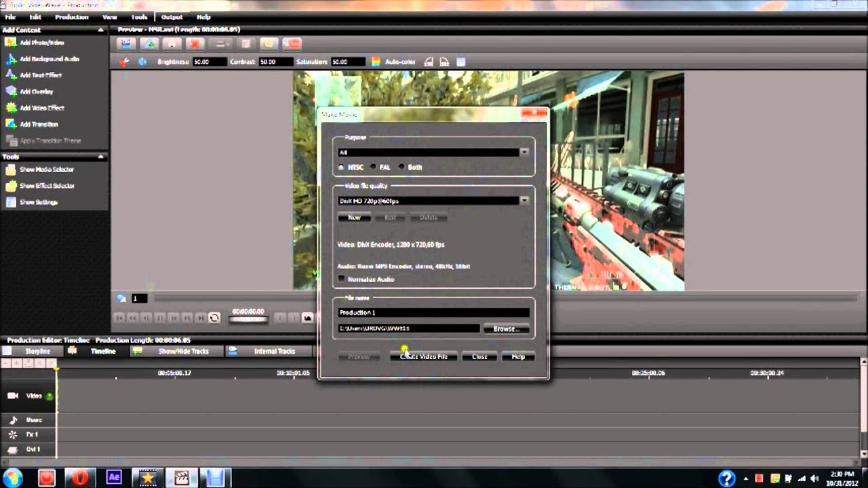This screenshot has height=488, width=868.
Task: Click the yellow round toolbar icon
Action: click(269, 44)
